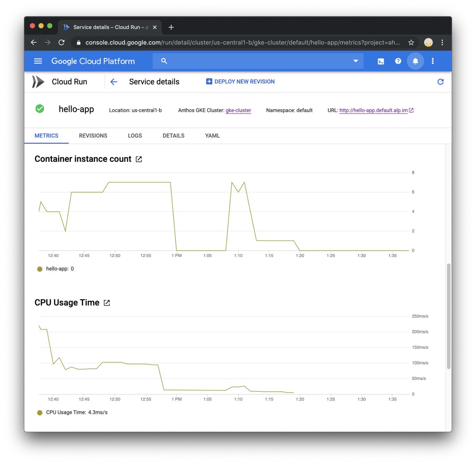Click the 'Location: us-central1-b' text
The width and height of the screenshot is (476, 464).
[135, 110]
